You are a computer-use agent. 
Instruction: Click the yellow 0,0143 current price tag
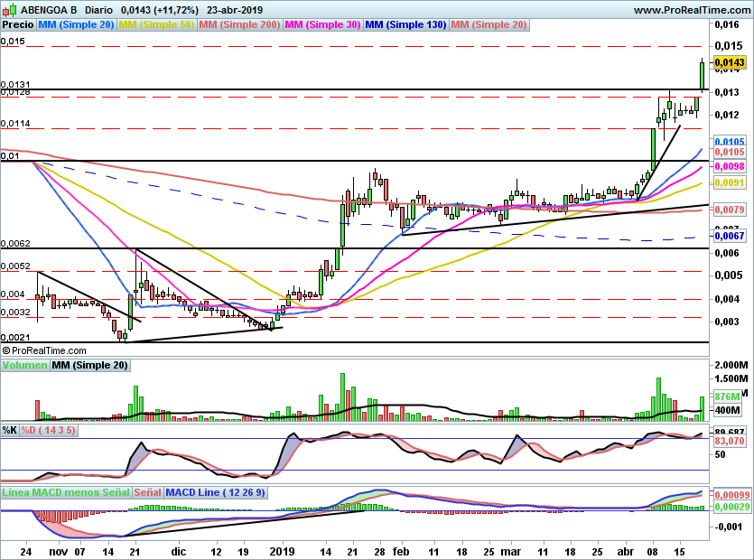[x=729, y=62]
